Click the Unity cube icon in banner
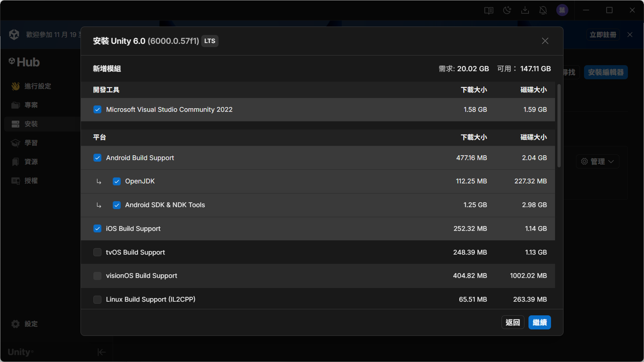 [x=14, y=35]
